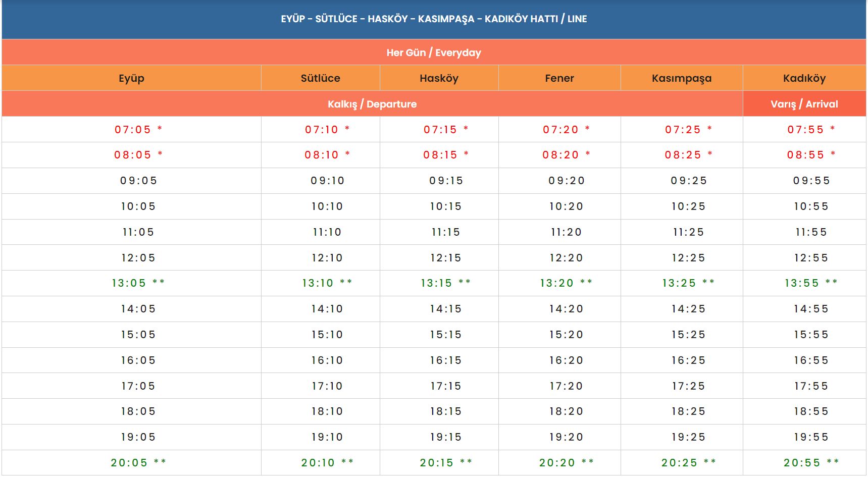Select the 19:15 Hasköy departure time

coord(446,437)
